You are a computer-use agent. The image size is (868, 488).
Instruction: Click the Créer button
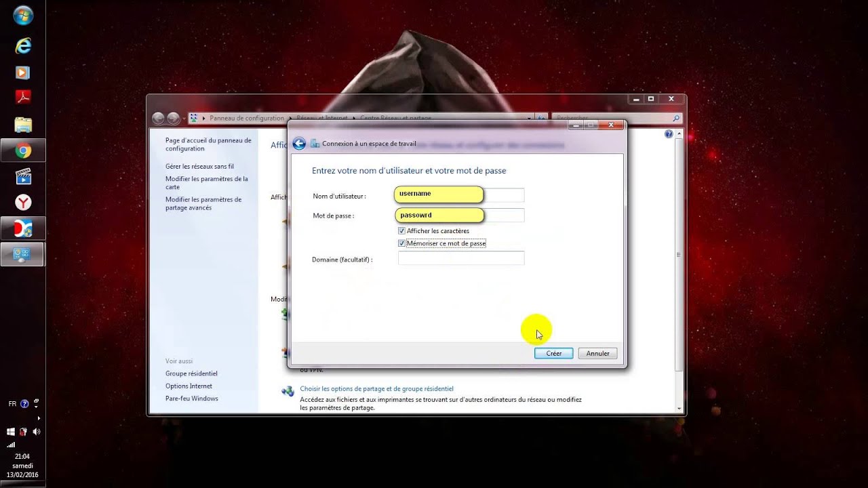pos(554,353)
